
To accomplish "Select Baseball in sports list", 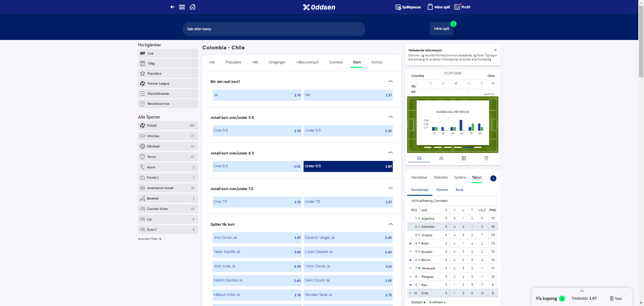I will coord(168,199).
